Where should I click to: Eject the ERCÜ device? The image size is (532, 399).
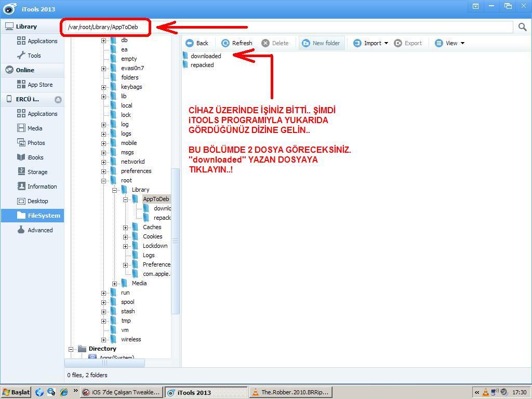58,99
